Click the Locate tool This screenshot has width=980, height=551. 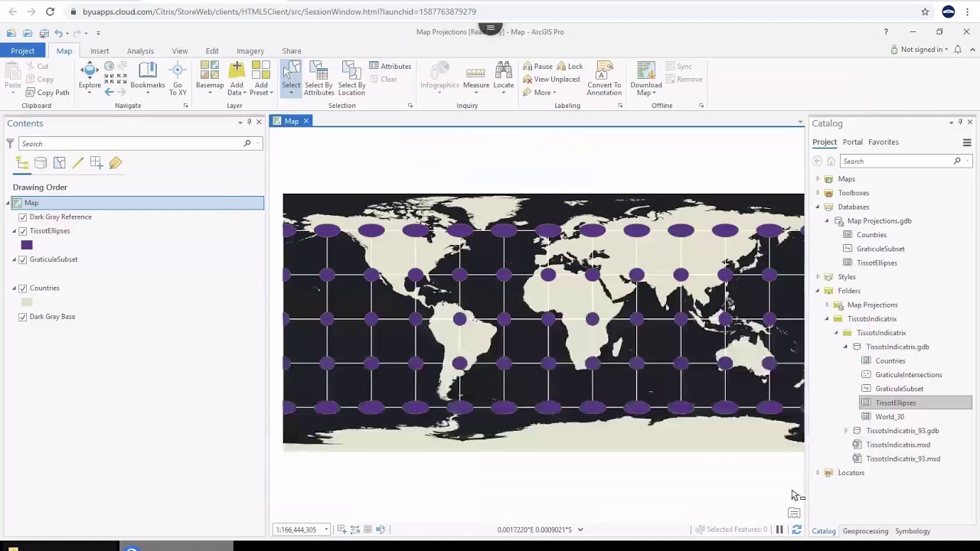[504, 76]
